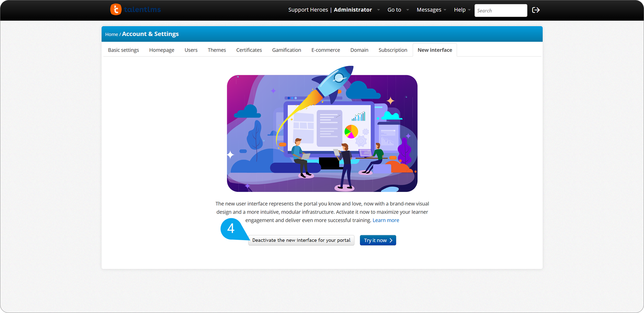Deactivate the new interface for your portal
Viewport: 644px width, 313px height.
[x=301, y=240]
